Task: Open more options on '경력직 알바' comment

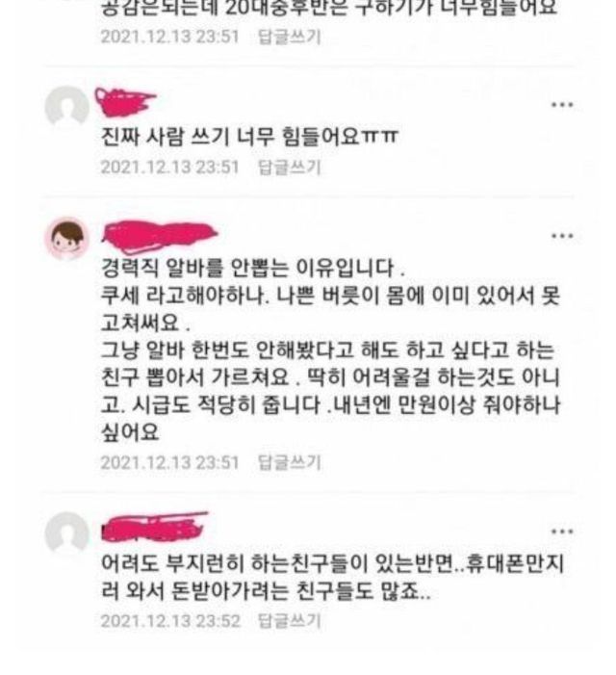Action: coord(562,236)
